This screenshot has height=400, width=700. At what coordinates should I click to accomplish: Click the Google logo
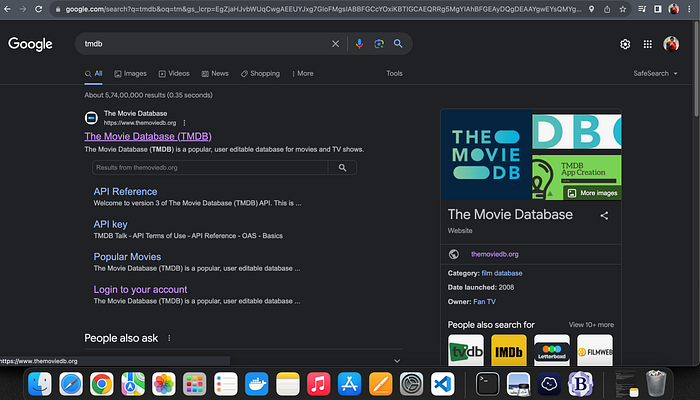click(x=30, y=44)
